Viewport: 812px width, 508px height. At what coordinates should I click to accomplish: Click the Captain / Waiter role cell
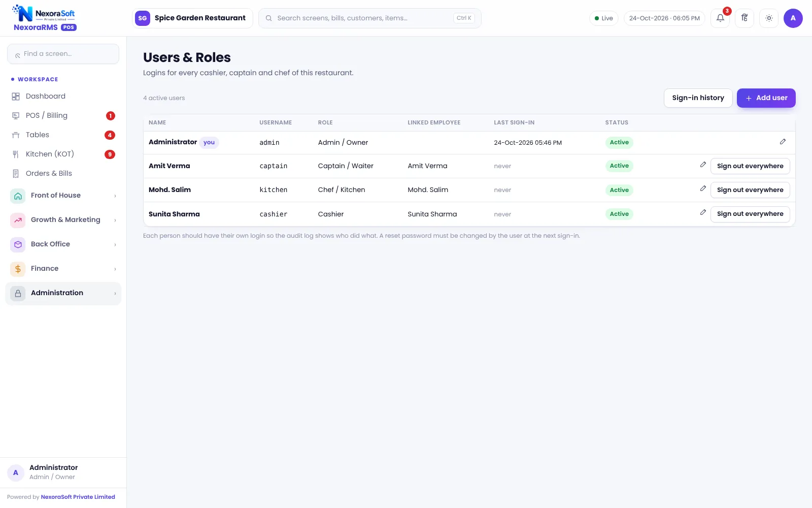click(x=346, y=166)
